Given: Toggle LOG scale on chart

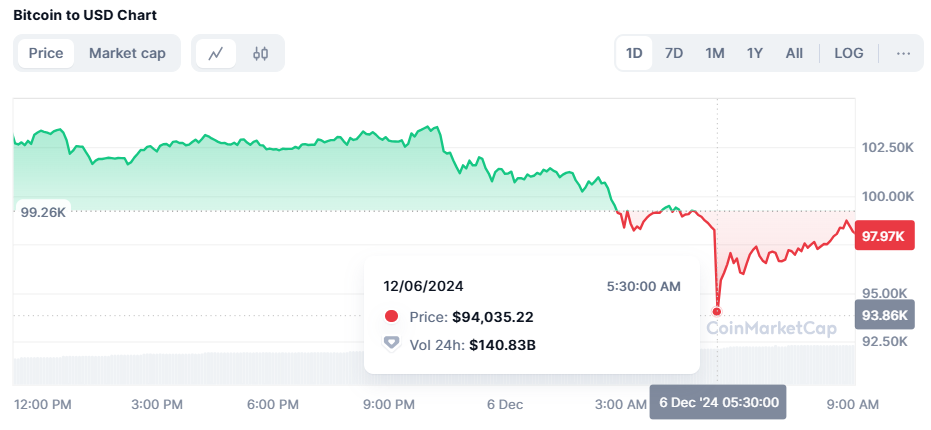Looking at the screenshot, I should (849, 53).
